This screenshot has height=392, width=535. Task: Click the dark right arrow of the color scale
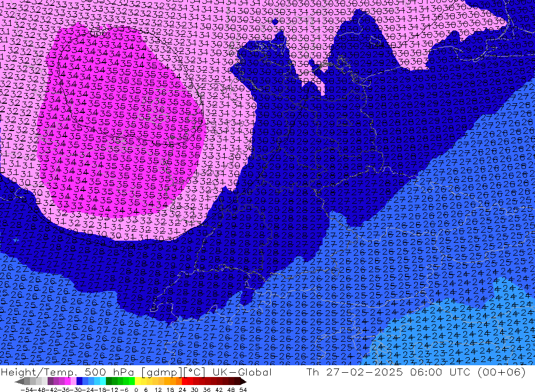pos(243,381)
